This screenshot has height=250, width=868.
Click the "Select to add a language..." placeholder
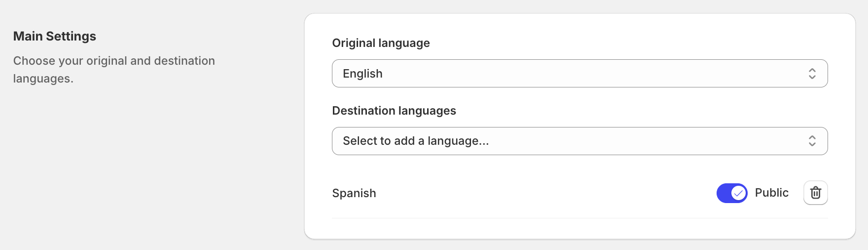tap(416, 141)
